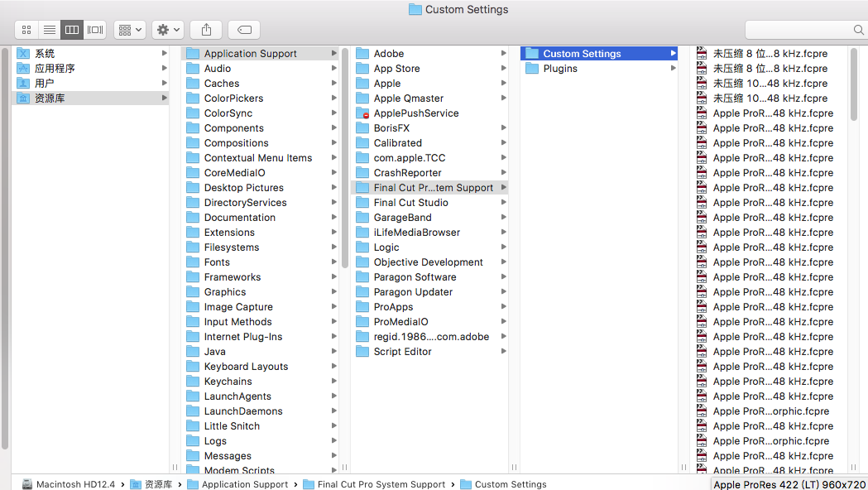Image resolution: width=868 pixels, height=490 pixels.
Task: Focus the Finder search field
Action: click(x=805, y=30)
